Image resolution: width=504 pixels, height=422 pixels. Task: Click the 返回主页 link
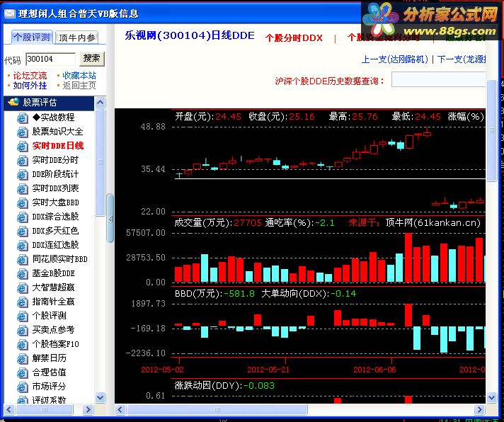coord(79,86)
